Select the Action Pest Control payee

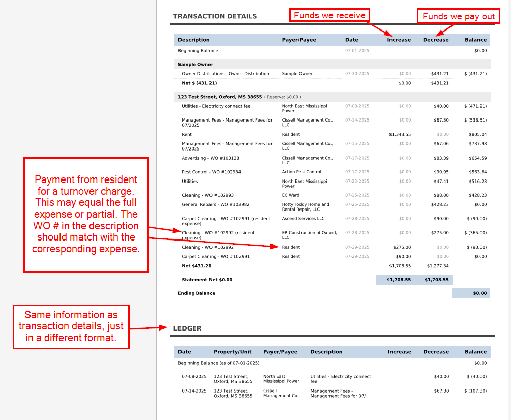click(302, 172)
